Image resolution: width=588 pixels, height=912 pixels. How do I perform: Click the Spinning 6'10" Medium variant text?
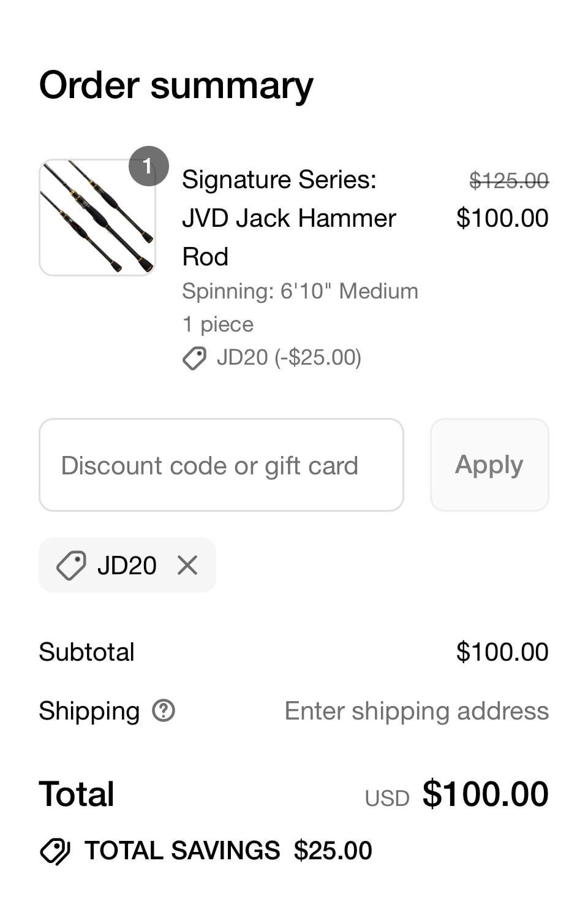(300, 291)
